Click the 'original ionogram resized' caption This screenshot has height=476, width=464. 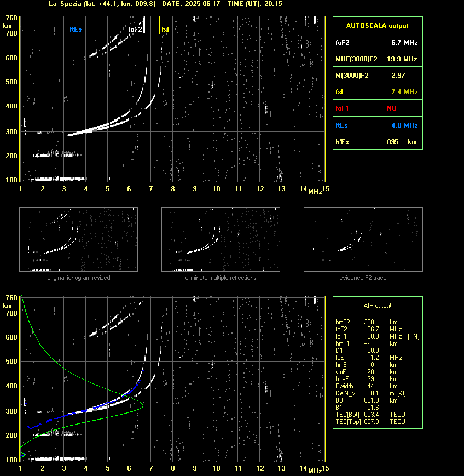(79, 278)
